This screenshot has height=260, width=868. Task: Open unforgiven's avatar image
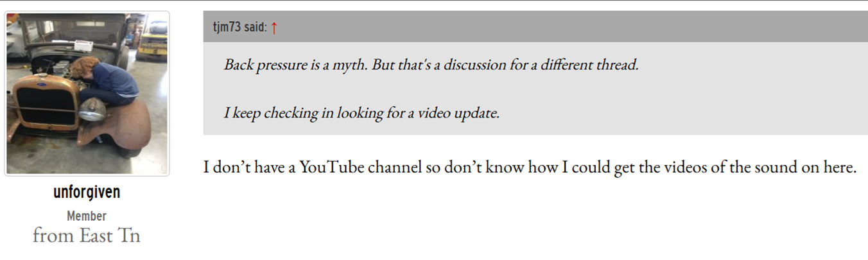87,93
